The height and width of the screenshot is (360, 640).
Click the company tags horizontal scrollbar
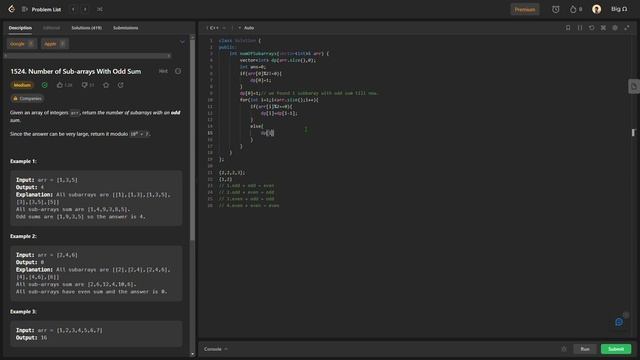(87, 56)
